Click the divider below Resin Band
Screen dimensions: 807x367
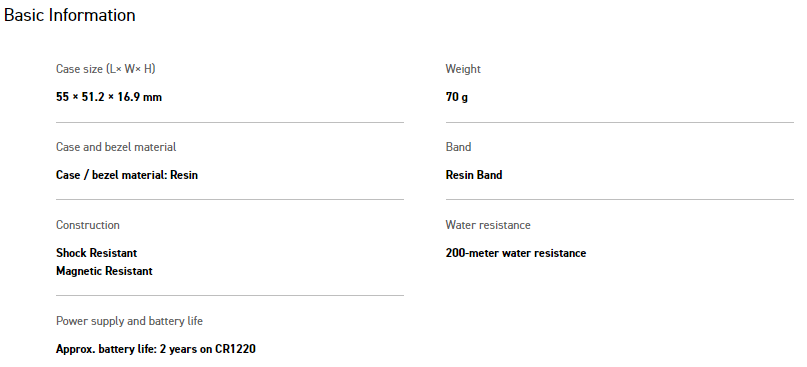click(620, 199)
